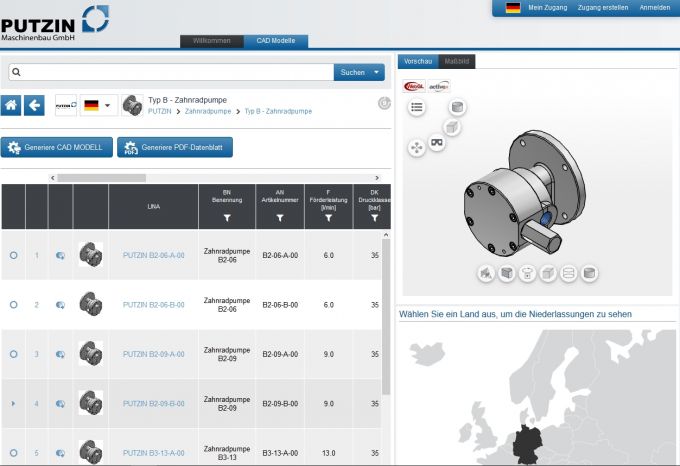Click the four-way move icon in preview
The height and width of the screenshot is (466, 680).
tap(416, 147)
